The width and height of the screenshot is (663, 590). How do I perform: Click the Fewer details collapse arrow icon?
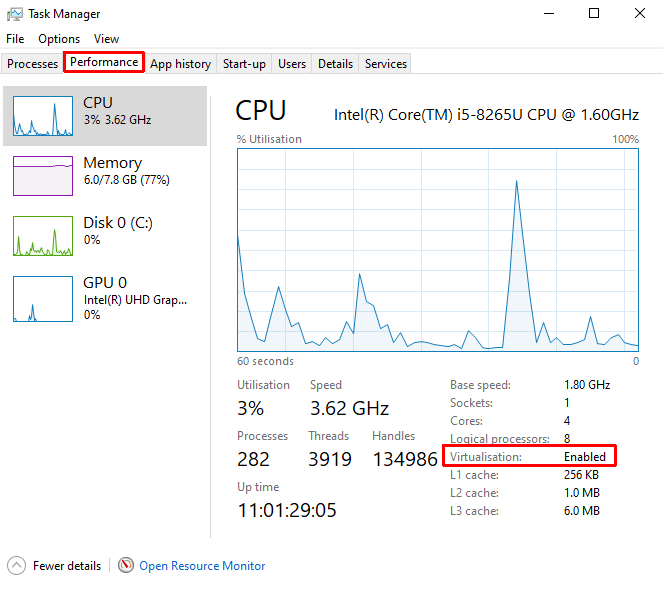[16, 566]
